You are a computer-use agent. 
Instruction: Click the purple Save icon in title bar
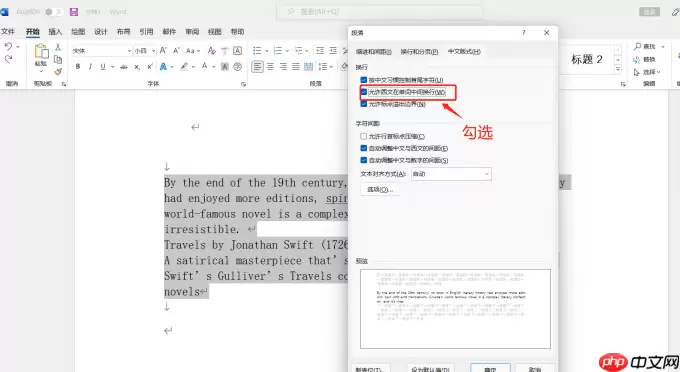coord(74,12)
